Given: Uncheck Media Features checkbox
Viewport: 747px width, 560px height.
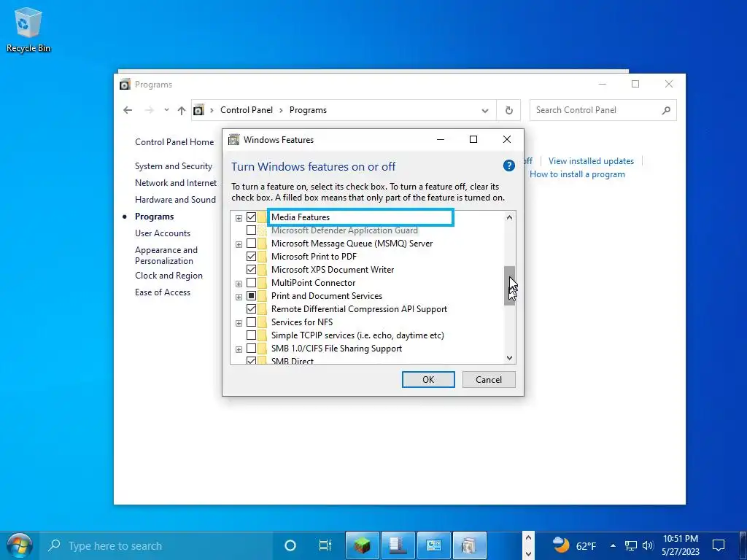Looking at the screenshot, I should 251,217.
